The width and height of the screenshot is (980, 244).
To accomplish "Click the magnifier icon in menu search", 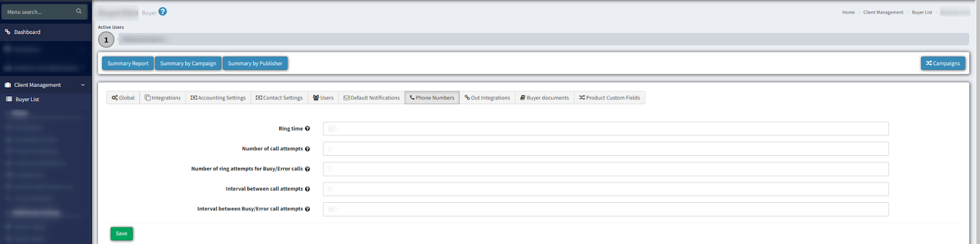I will click(x=78, y=11).
